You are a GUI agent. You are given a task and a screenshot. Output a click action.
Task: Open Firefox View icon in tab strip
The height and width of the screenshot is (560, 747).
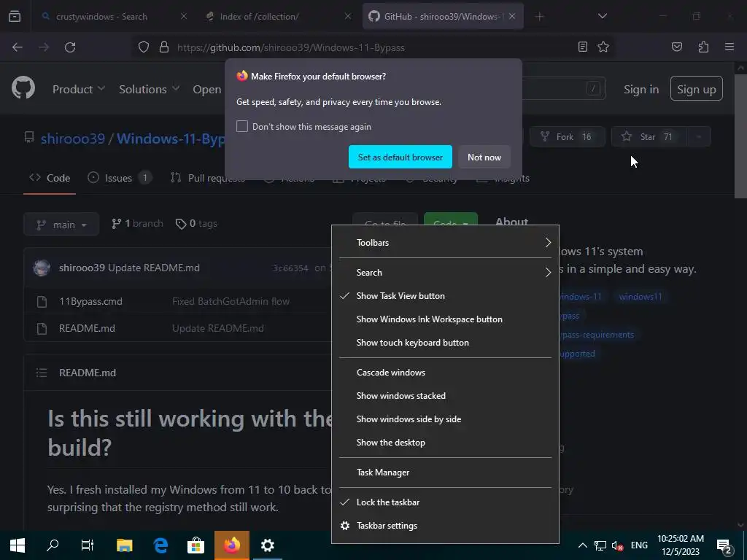point(15,16)
